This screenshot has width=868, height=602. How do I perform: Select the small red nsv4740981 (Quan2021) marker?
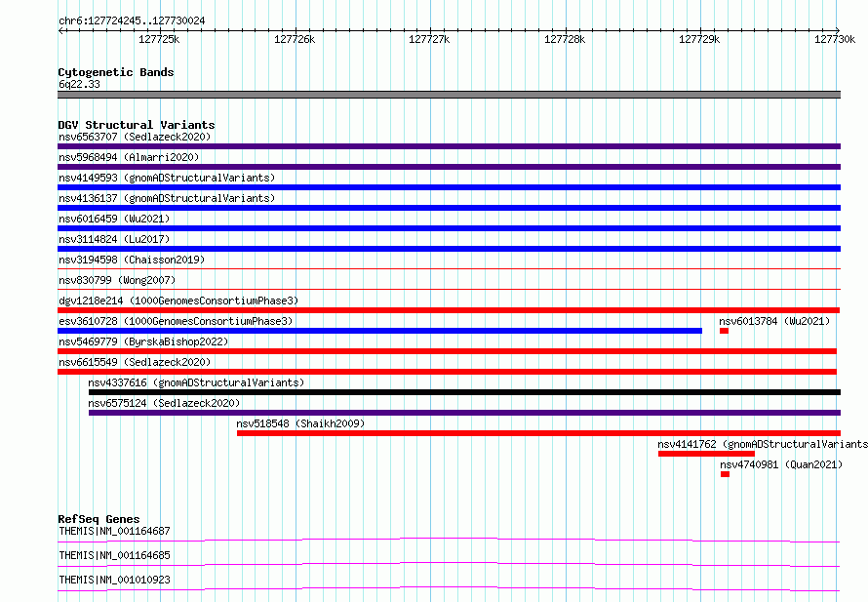[726, 474]
